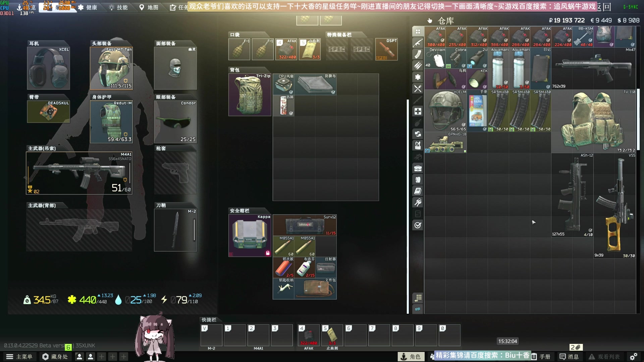Screen dimensions: 644x362
Task: Open settings gear in bottom bar
Action: click(633, 357)
